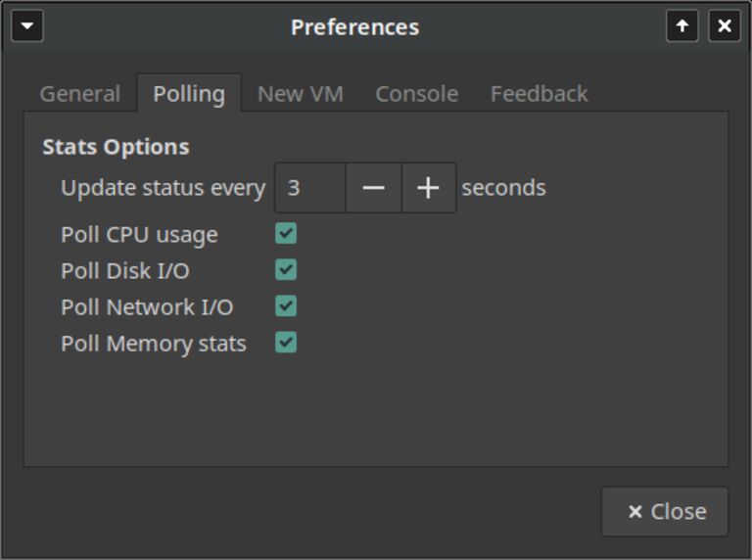Click the up-arrow window button

(681, 25)
